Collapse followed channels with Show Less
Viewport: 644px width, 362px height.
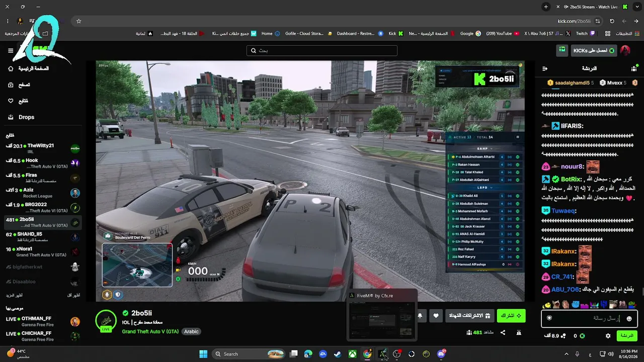tap(73, 295)
